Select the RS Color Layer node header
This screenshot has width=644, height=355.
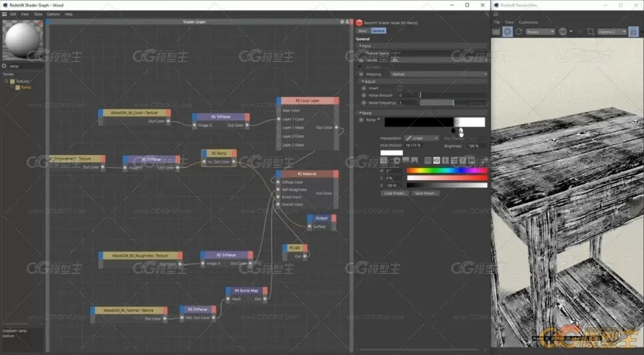[308, 101]
